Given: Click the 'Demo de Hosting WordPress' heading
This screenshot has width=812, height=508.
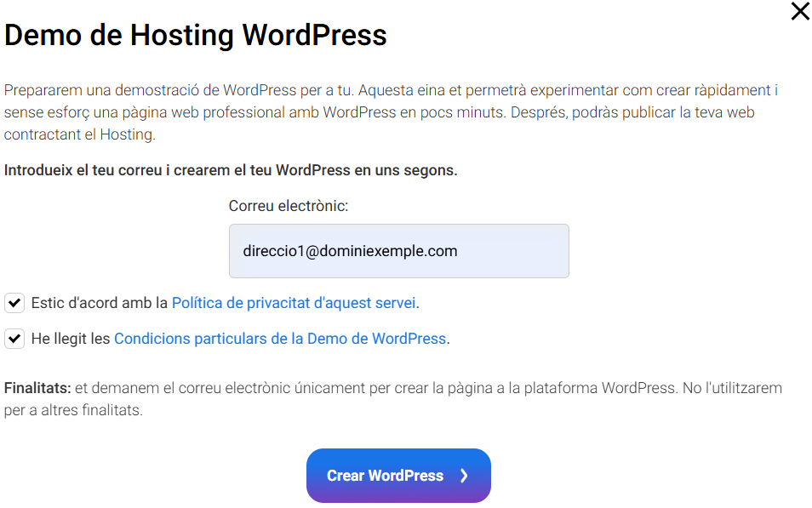Looking at the screenshot, I should [x=196, y=35].
